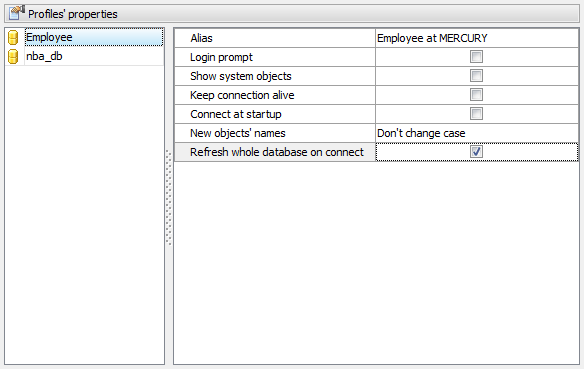This screenshot has height=369, width=584.
Task: Select the nba_db profile entry
Action: (x=94, y=56)
